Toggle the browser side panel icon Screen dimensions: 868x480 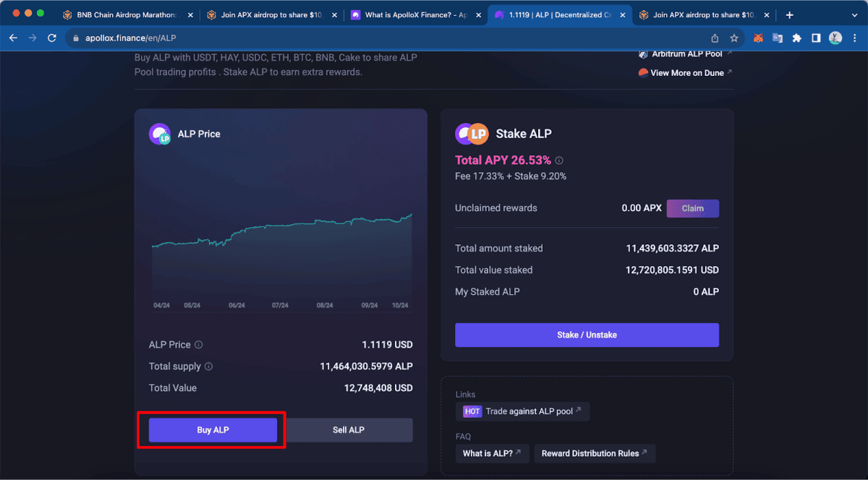(x=816, y=38)
